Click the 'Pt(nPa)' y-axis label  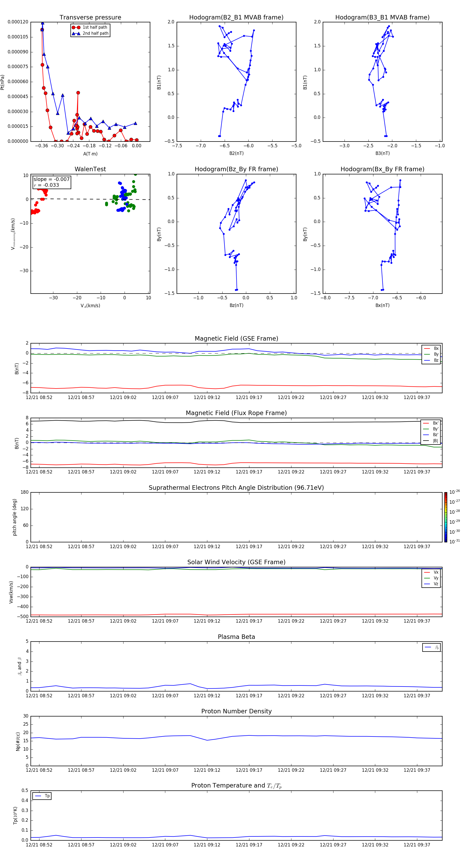[x=3, y=82]
